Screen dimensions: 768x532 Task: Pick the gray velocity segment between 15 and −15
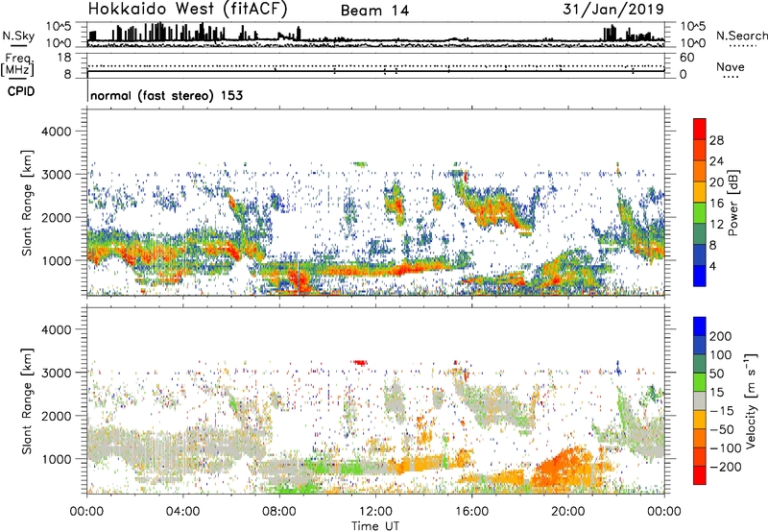700,401
